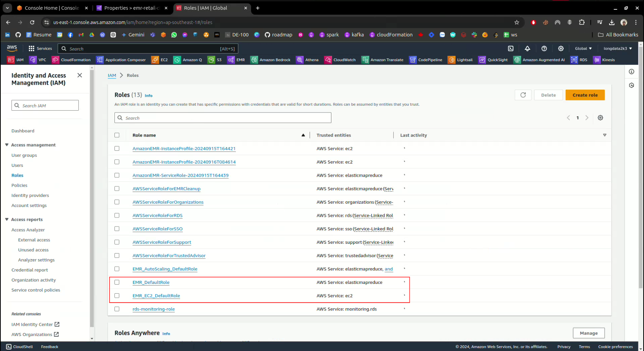Click the Create role button

click(x=585, y=95)
